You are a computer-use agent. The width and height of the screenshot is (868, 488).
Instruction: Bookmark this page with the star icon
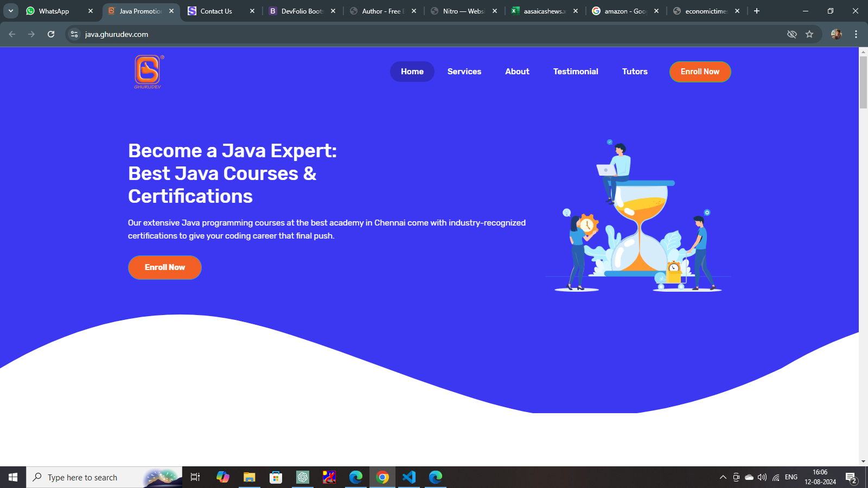809,34
